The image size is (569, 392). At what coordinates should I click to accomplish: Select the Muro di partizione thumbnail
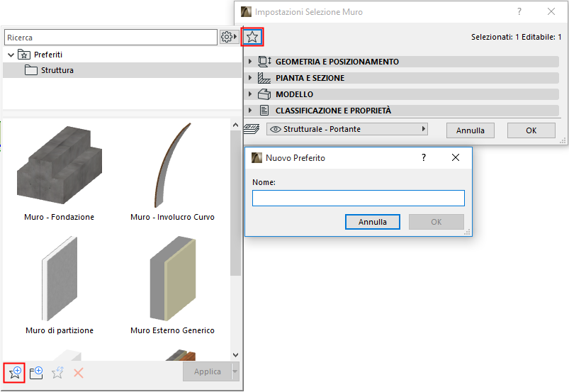[x=60, y=279]
